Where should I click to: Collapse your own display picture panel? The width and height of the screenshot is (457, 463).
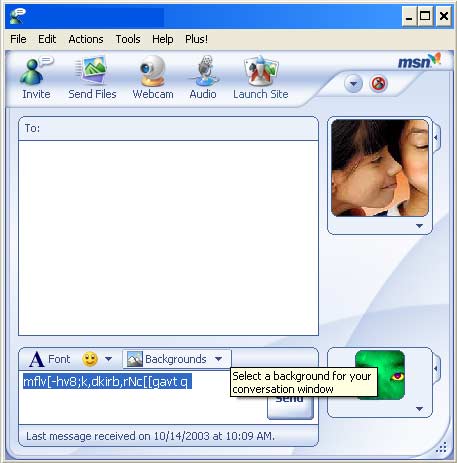[x=436, y=369]
